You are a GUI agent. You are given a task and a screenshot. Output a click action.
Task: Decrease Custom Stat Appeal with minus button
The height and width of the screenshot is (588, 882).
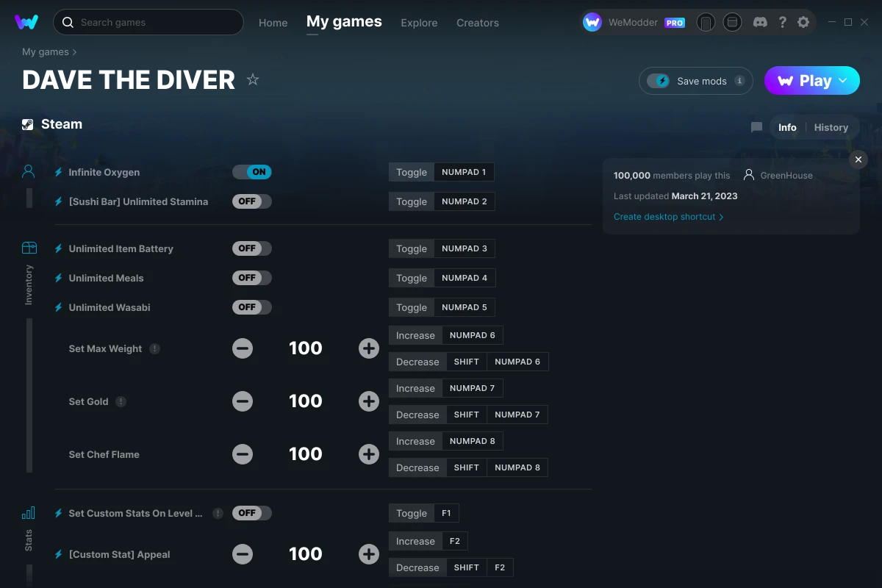click(x=243, y=554)
